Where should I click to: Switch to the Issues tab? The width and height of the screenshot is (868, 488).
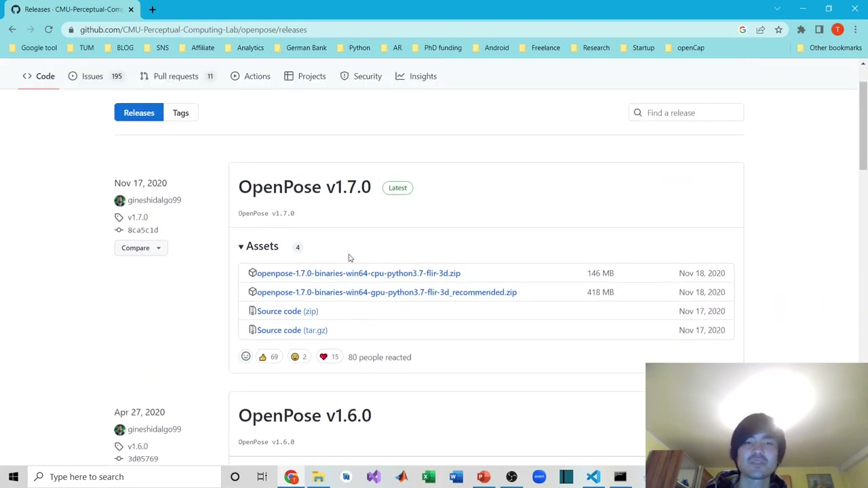tap(95, 76)
